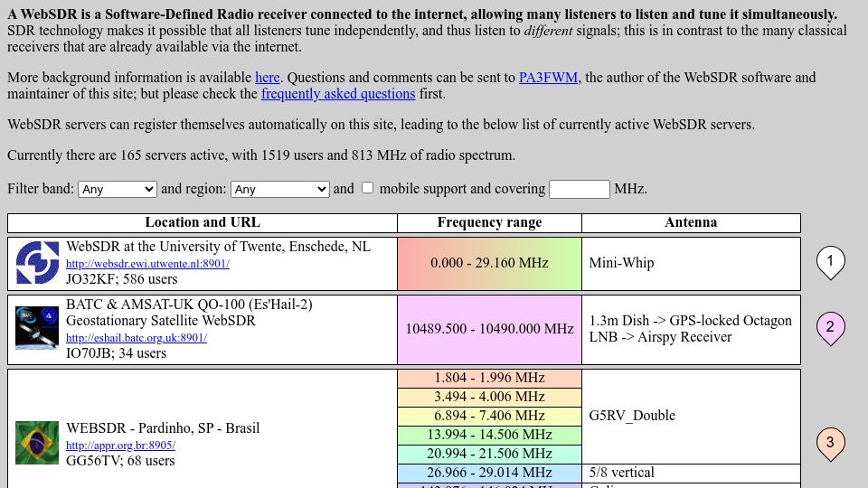Screen dimensions: 868x488
Task: Open the Filter band dropdown
Action: [118, 189]
